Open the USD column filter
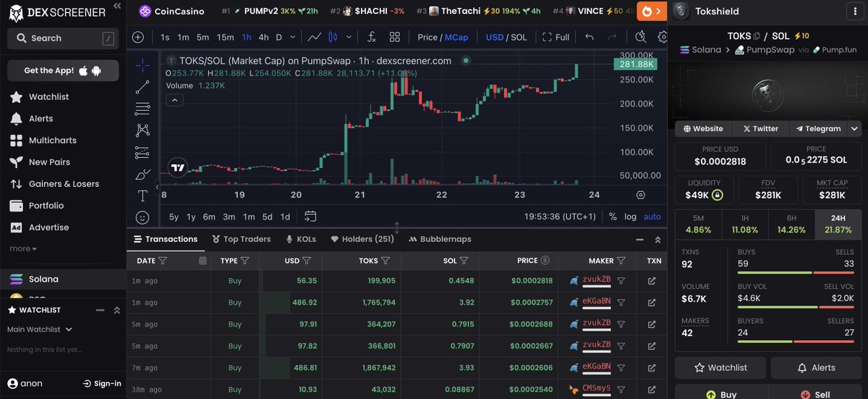The image size is (868, 399). tap(307, 261)
